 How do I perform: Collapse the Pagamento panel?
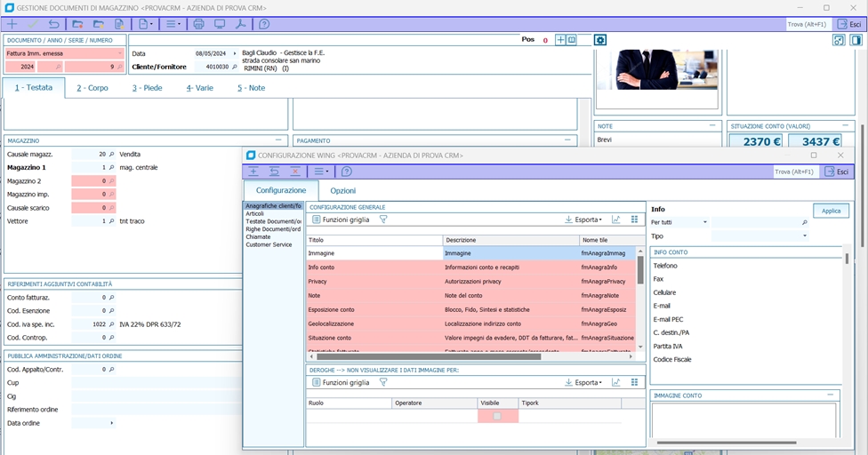(x=567, y=140)
